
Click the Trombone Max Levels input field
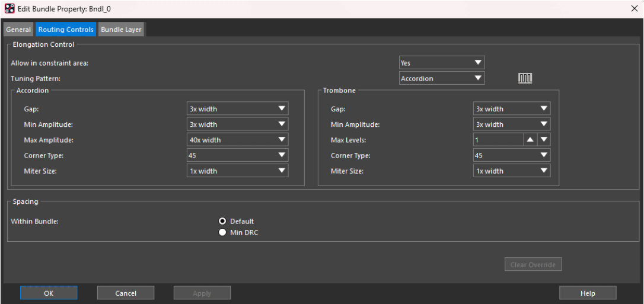[x=497, y=140]
